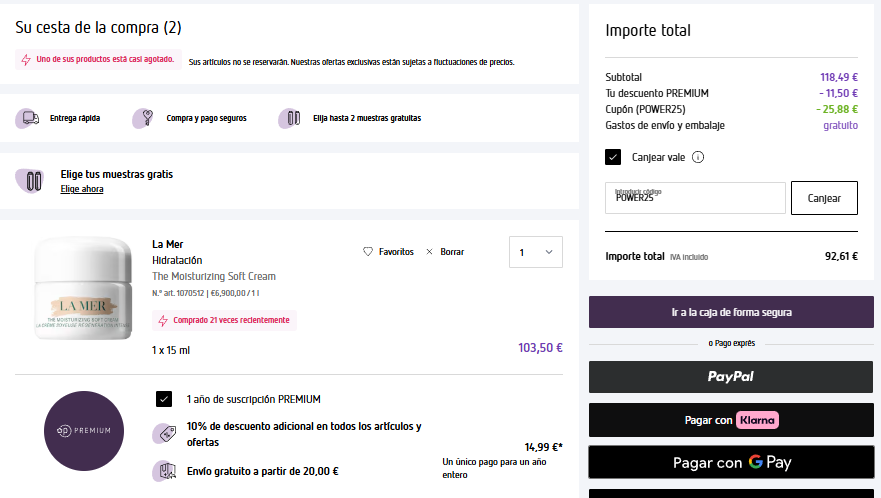Uncheck the Canjear vale checkbox

[613, 157]
